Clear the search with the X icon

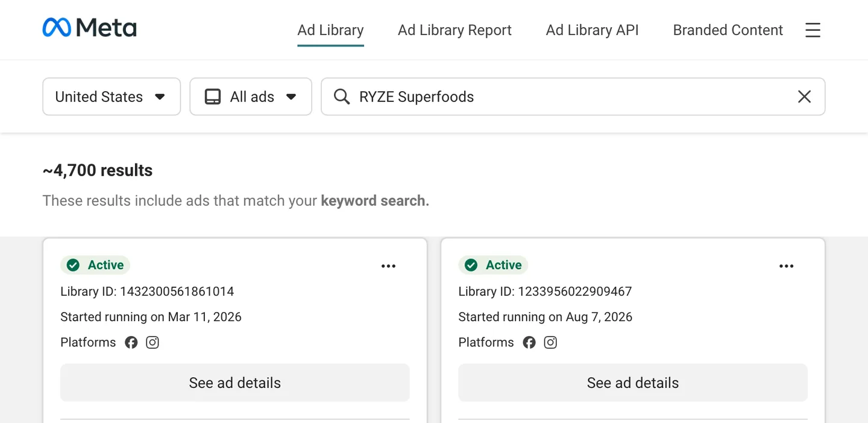804,97
